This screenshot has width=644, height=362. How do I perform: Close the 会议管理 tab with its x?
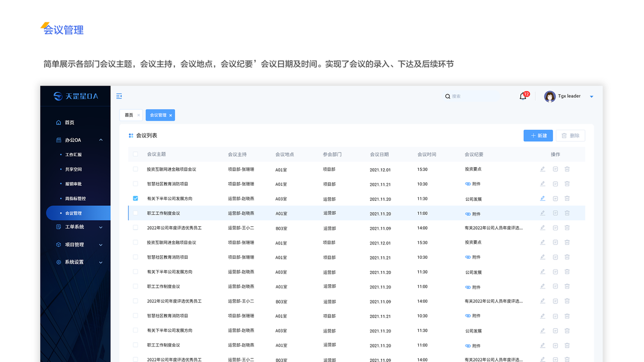click(170, 115)
